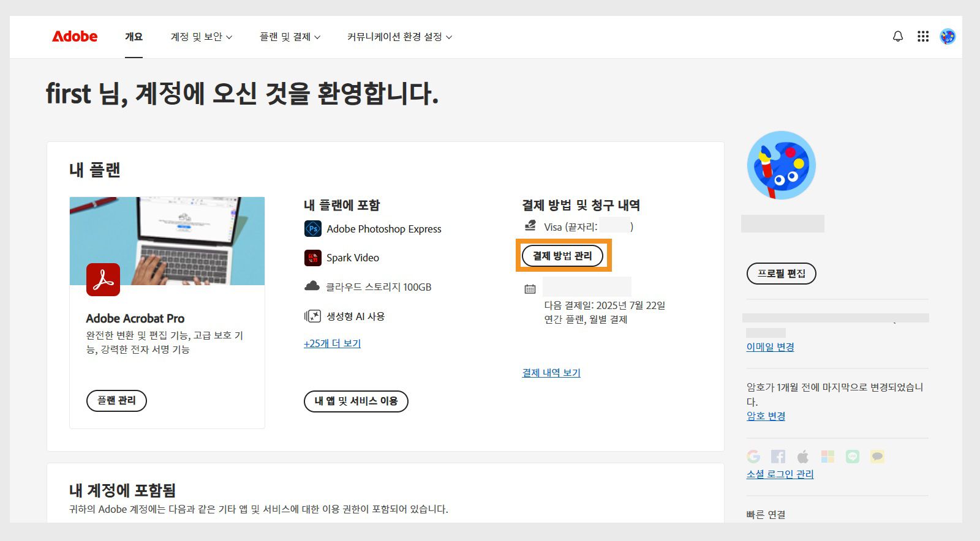Click the 이메일 변경 link
The width and height of the screenshot is (980, 541).
770,347
